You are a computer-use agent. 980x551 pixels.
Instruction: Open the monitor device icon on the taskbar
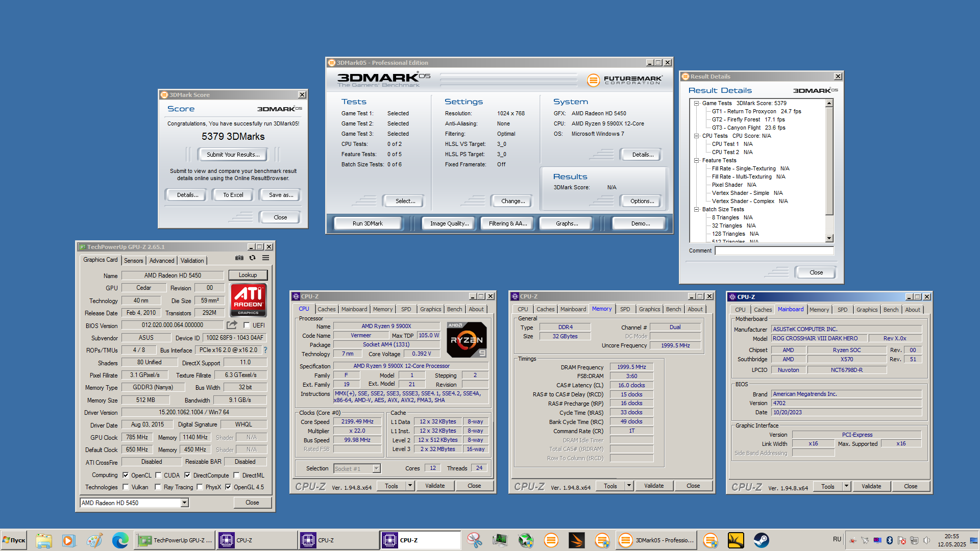click(500, 540)
